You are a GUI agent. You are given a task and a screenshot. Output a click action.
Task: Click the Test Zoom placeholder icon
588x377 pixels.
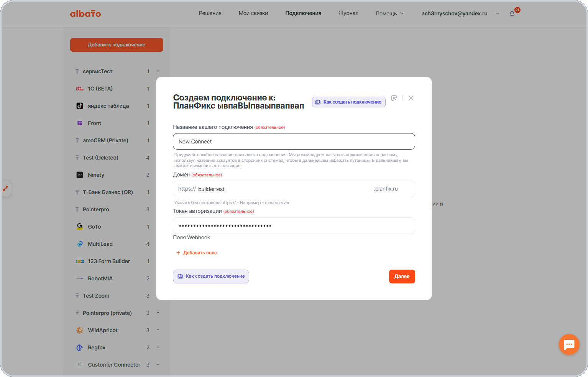[77, 296]
